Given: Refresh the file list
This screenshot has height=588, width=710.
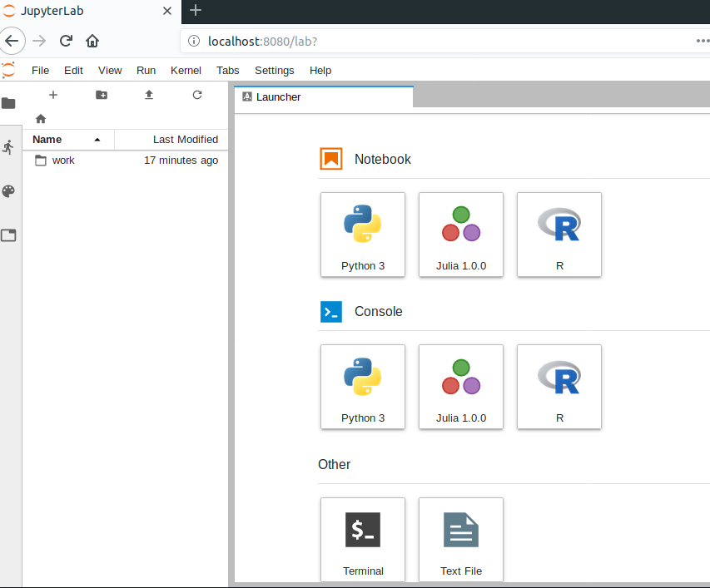Looking at the screenshot, I should click(x=197, y=95).
